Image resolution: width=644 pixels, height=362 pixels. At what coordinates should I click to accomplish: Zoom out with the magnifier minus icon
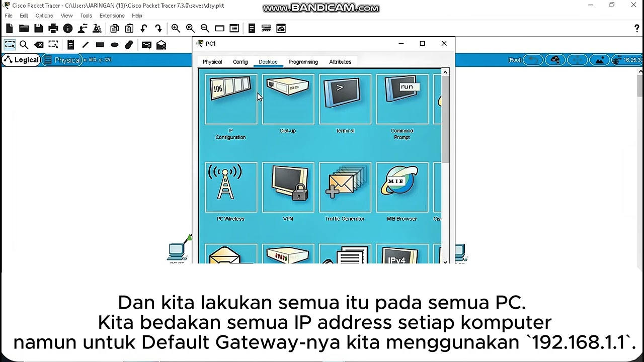pyautogui.click(x=205, y=29)
